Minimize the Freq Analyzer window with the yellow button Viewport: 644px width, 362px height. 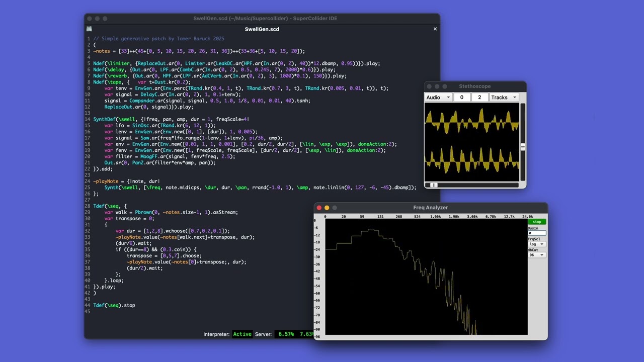pos(327,208)
